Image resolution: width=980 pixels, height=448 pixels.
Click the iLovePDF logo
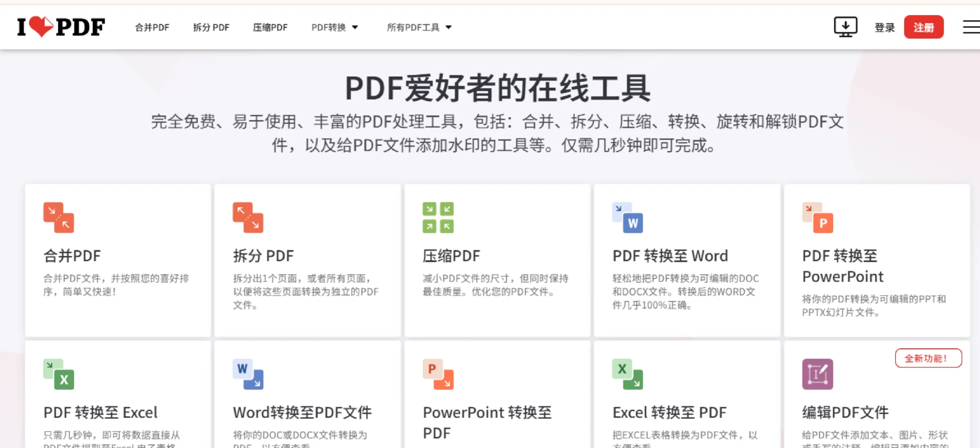pos(61,27)
